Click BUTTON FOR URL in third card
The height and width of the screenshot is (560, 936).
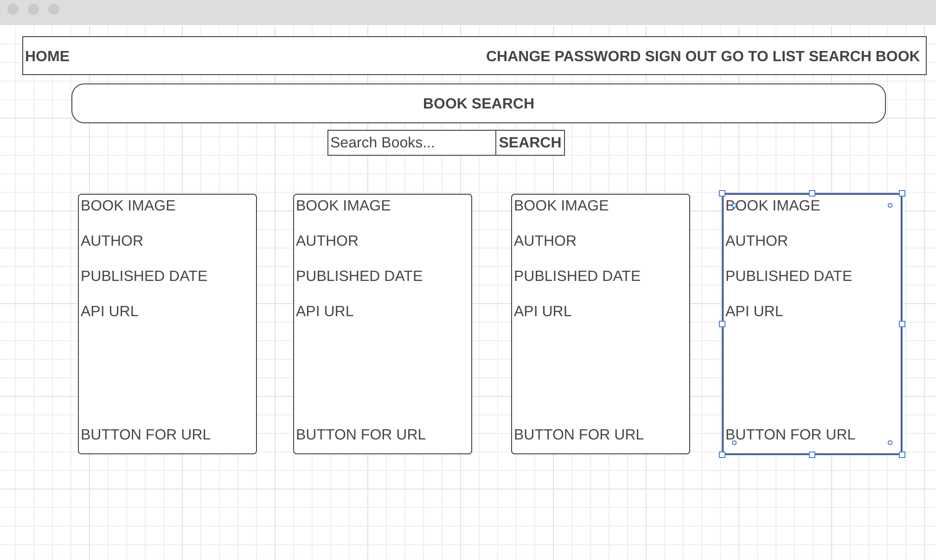(x=579, y=434)
